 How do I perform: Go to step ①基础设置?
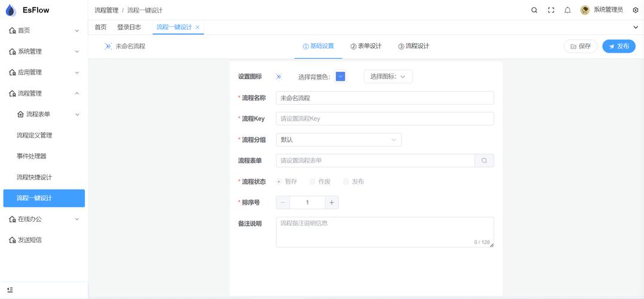click(318, 47)
